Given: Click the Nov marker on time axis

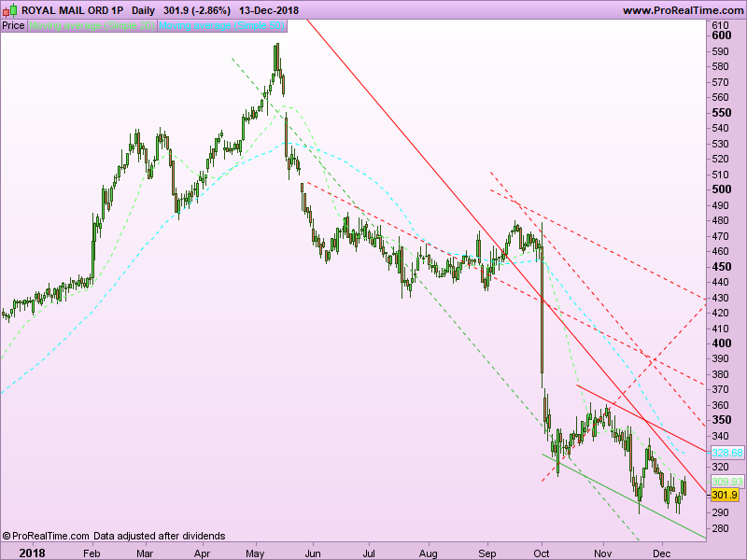Looking at the screenshot, I should [x=602, y=553].
